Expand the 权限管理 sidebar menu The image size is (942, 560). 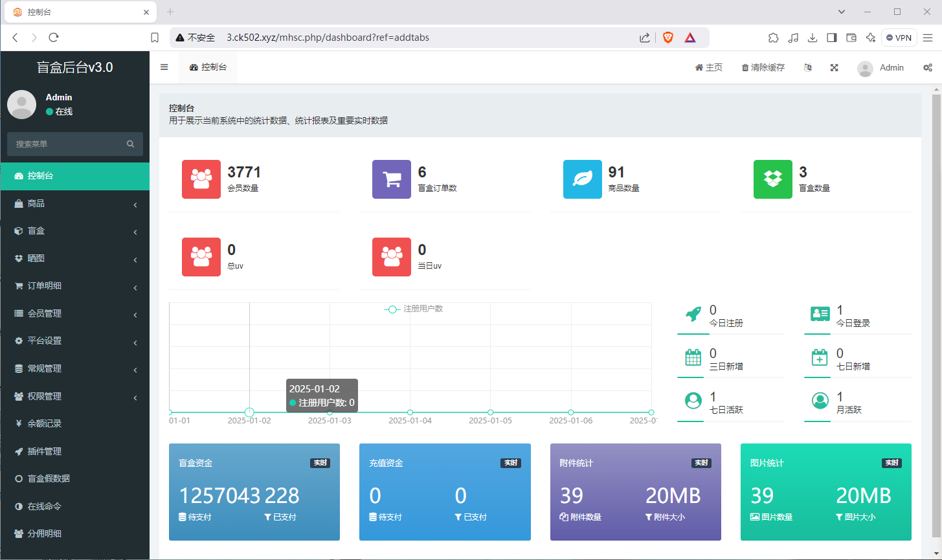74,396
